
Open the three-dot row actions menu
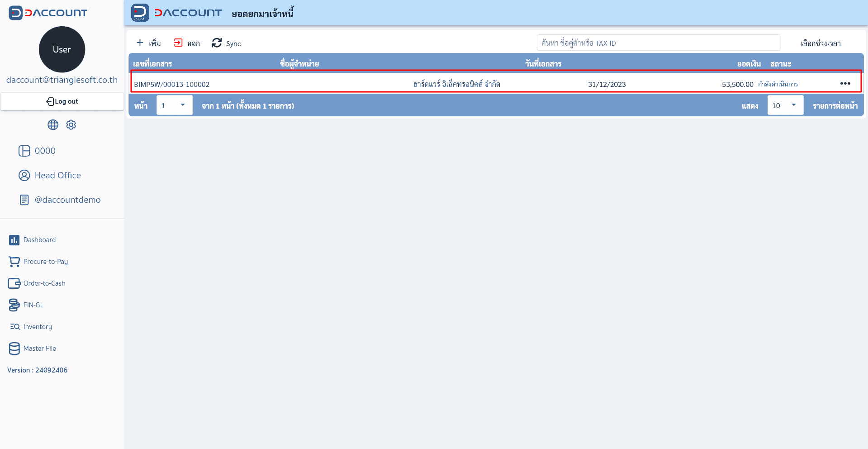pyautogui.click(x=845, y=84)
